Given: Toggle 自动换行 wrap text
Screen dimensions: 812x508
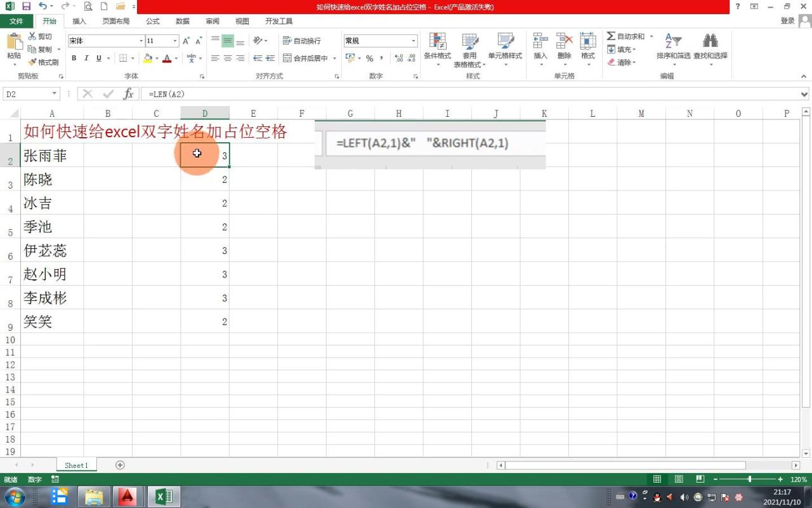Looking at the screenshot, I should coord(302,41).
